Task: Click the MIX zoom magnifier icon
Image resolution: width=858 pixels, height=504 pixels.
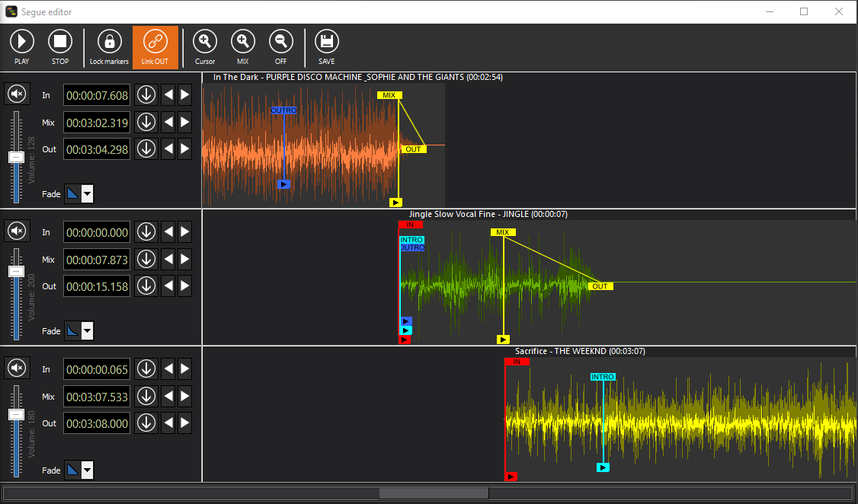Action: pyautogui.click(x=242, y=42)
